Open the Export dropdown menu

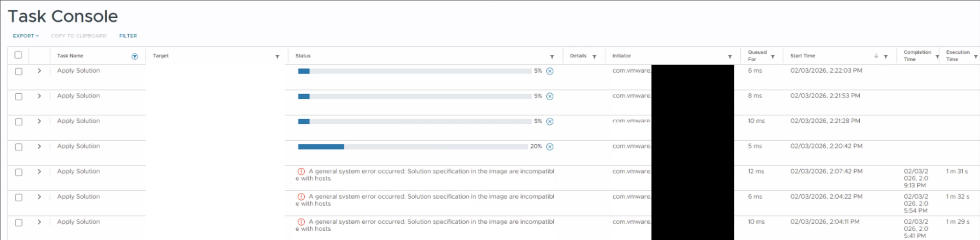(x=26, y=36)
